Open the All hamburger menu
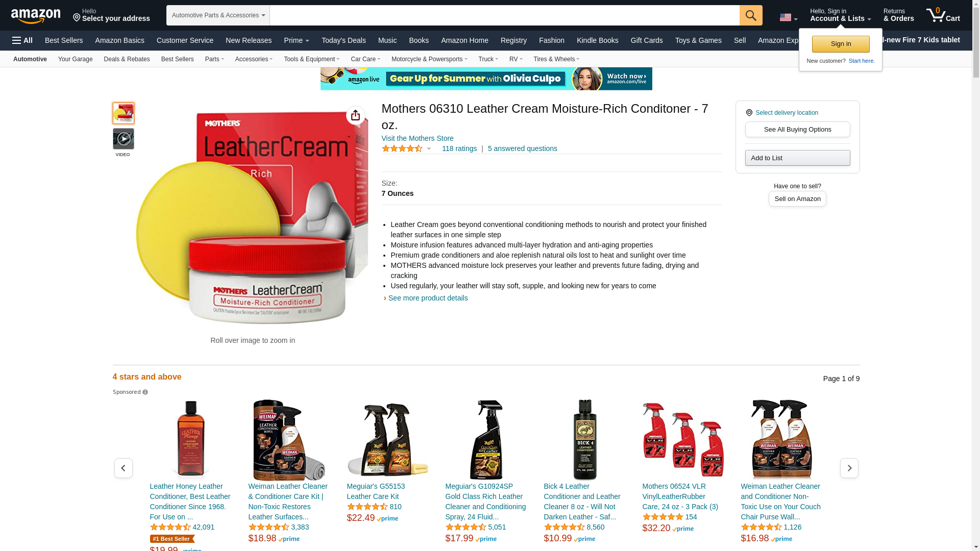 click(x=22, y=40)
